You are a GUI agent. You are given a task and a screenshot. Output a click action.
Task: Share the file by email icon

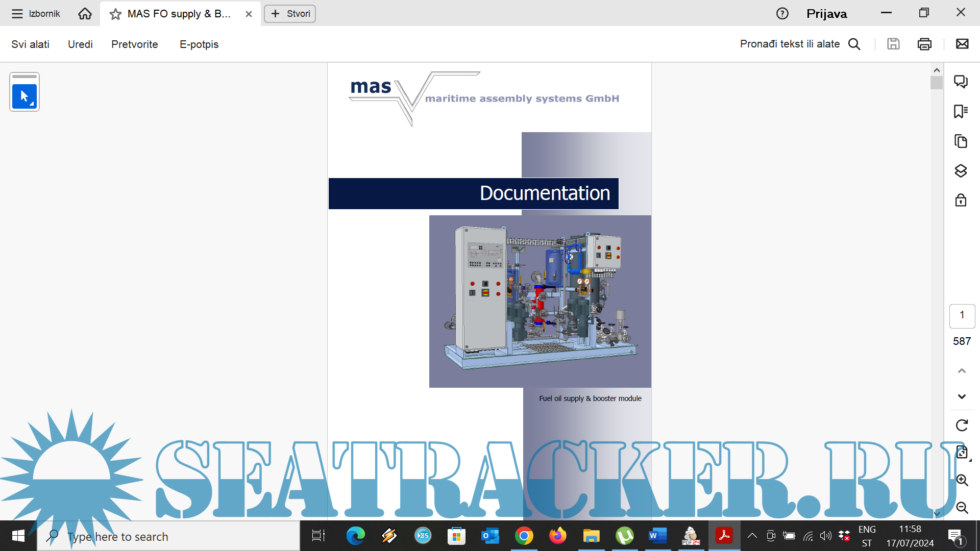[x=962, y=44]
